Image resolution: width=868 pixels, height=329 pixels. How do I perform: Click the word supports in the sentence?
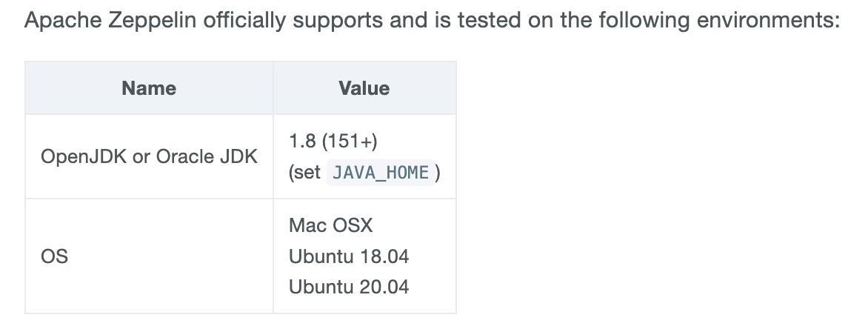coord(338,21)
